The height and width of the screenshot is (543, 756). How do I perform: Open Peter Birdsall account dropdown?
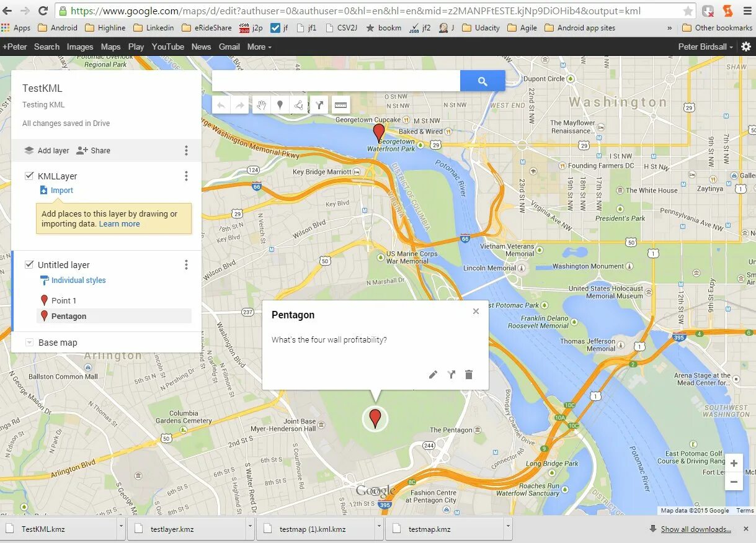click(x=705, y=47)
